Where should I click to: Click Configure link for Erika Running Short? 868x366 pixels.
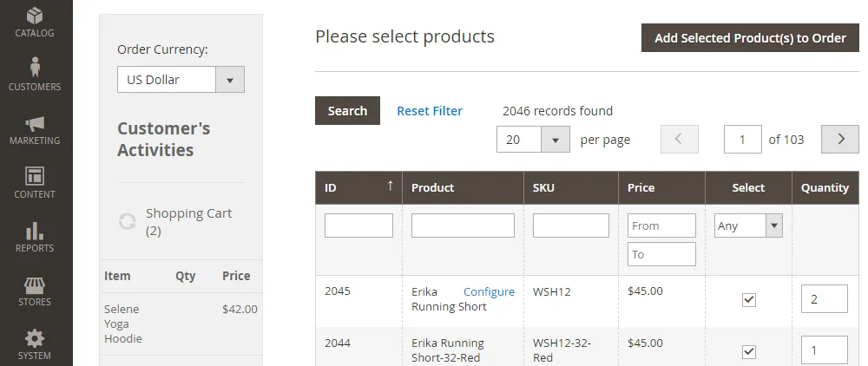pos(489,291)
